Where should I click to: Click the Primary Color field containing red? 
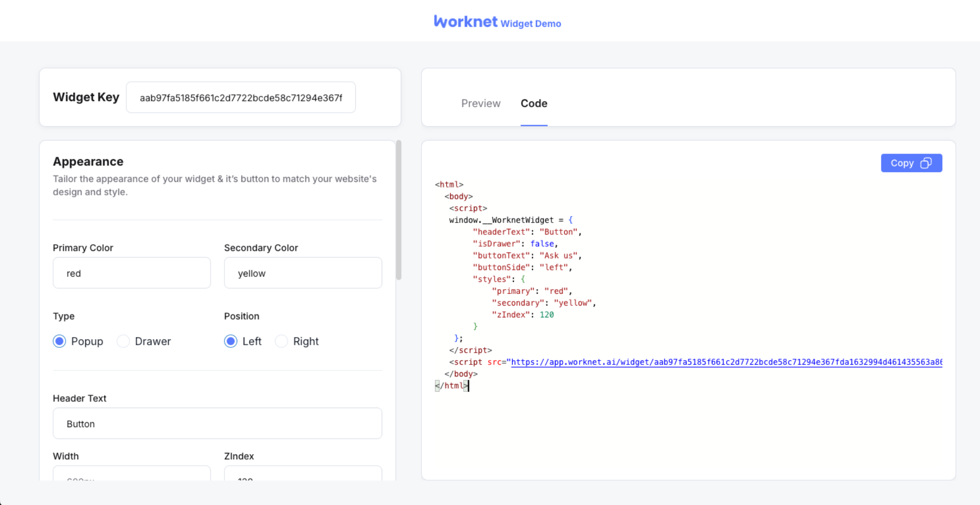132,273
